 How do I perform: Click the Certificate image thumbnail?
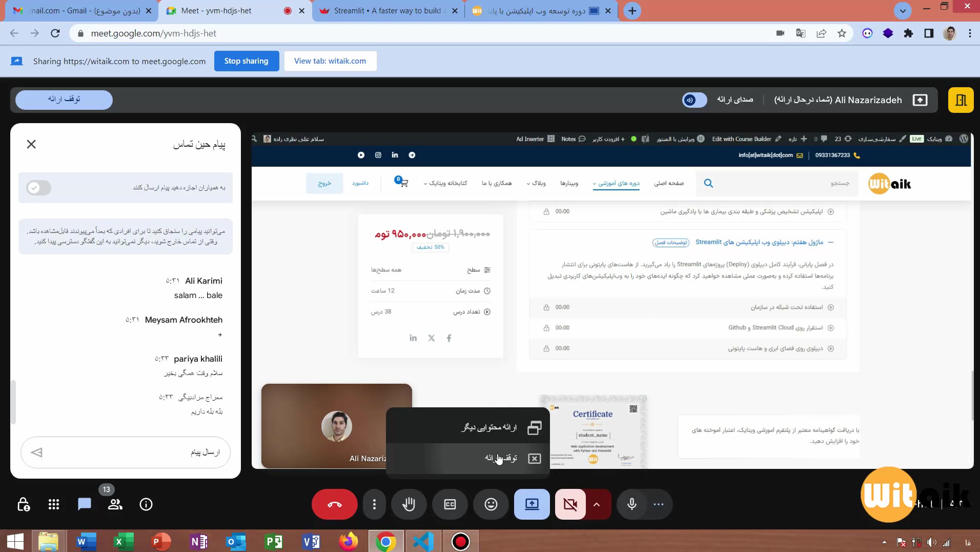click(593, 431)
